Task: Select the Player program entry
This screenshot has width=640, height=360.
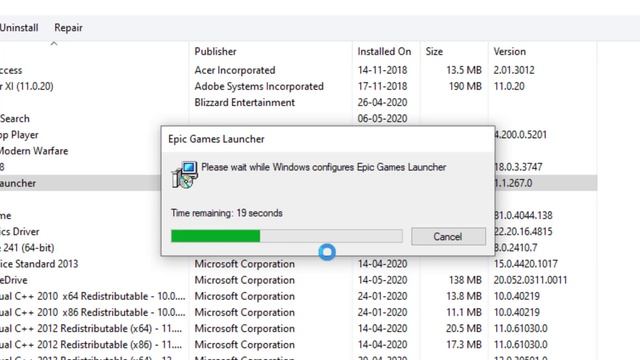Action: click(x=19, y=135)
